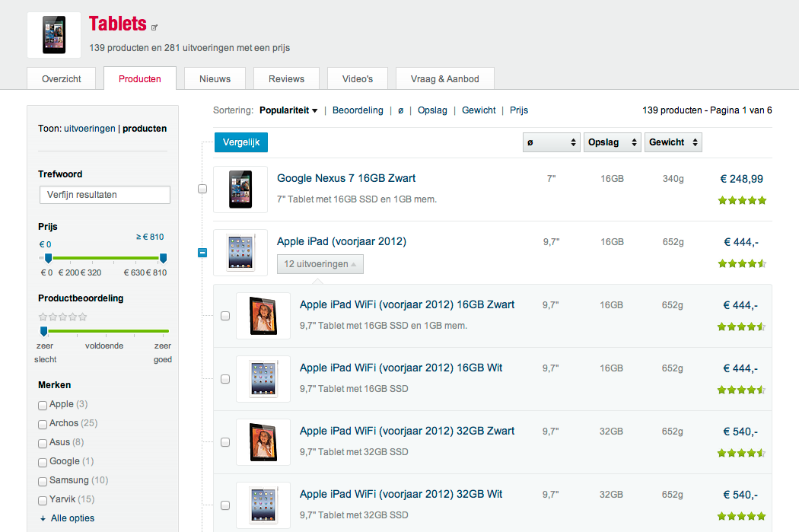Screen dimensions: 799x532
Task: Click the price slider maximum handle
Action: (x=163, y=258)
